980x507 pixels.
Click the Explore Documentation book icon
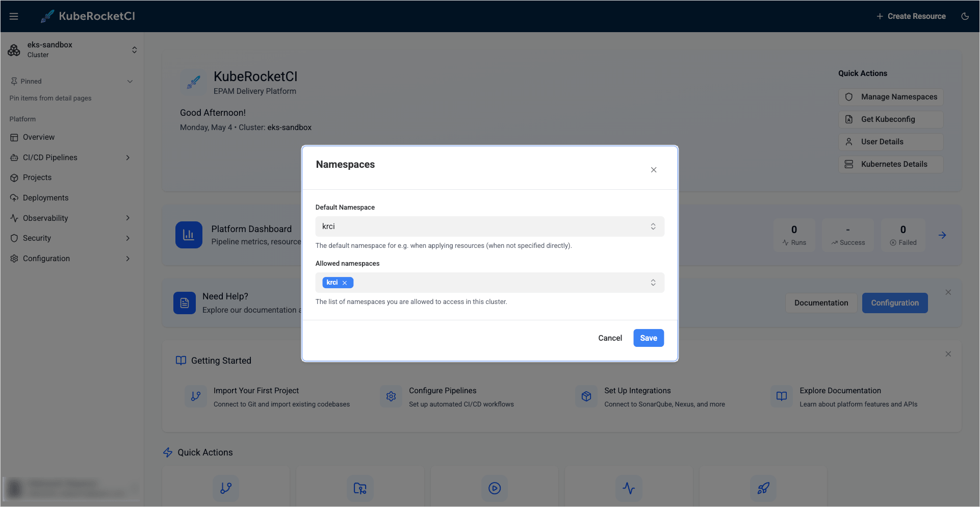coord(782,396)
